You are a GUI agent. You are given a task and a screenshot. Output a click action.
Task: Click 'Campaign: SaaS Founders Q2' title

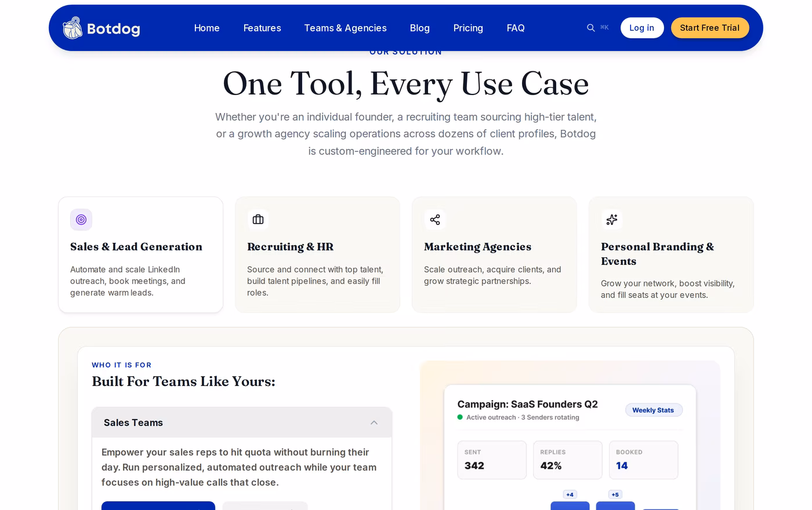(527, 405)
